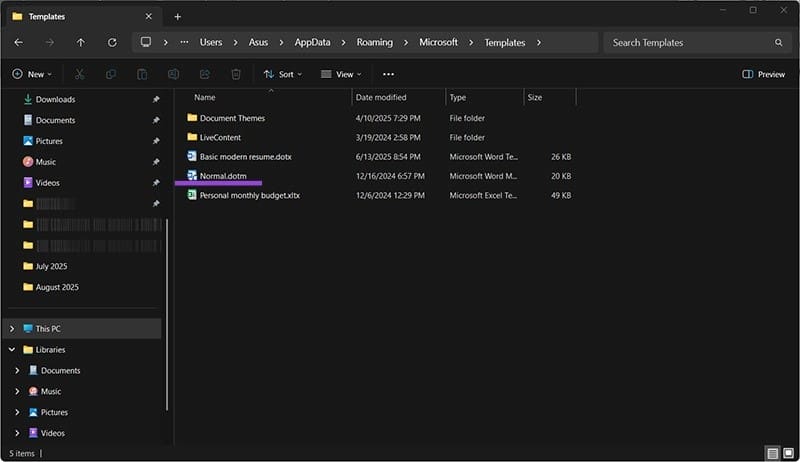
Task: Open the View dropdown menu
Action: 341,74
